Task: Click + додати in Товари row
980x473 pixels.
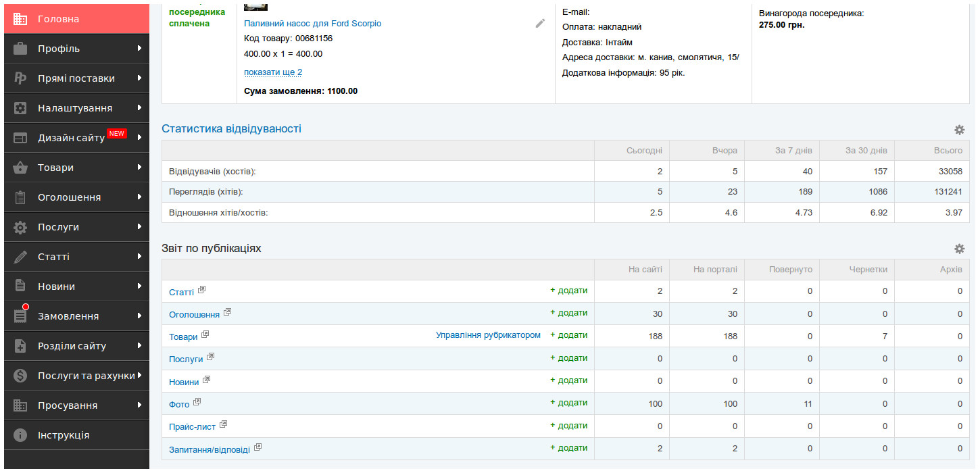Action: click(x=568, y=335)
